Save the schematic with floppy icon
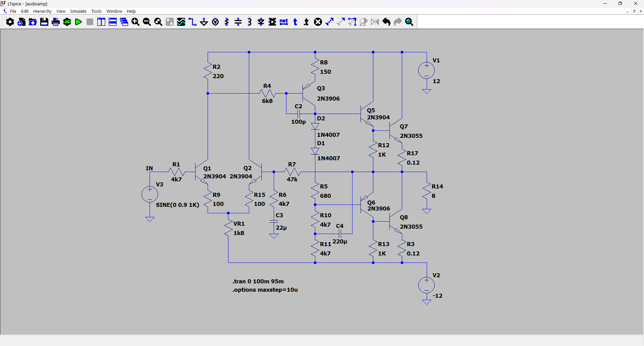 (x=44, y=22)
